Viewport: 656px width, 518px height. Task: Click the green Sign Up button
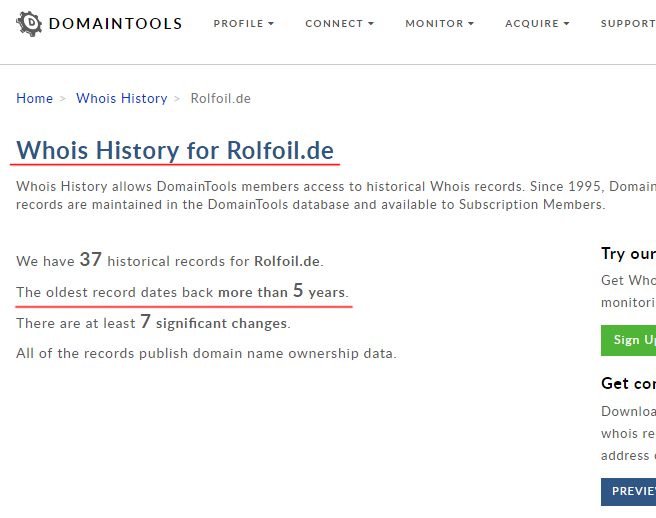click(628, 340)
